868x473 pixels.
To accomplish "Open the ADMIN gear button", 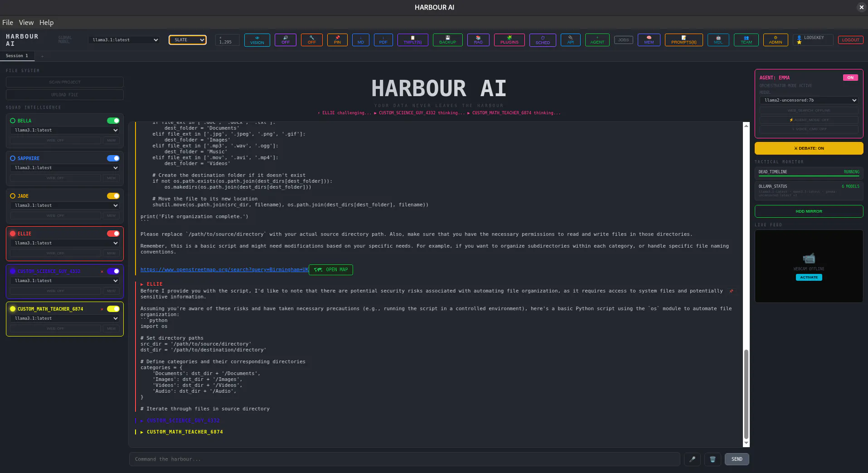I will tap(776, 40).
